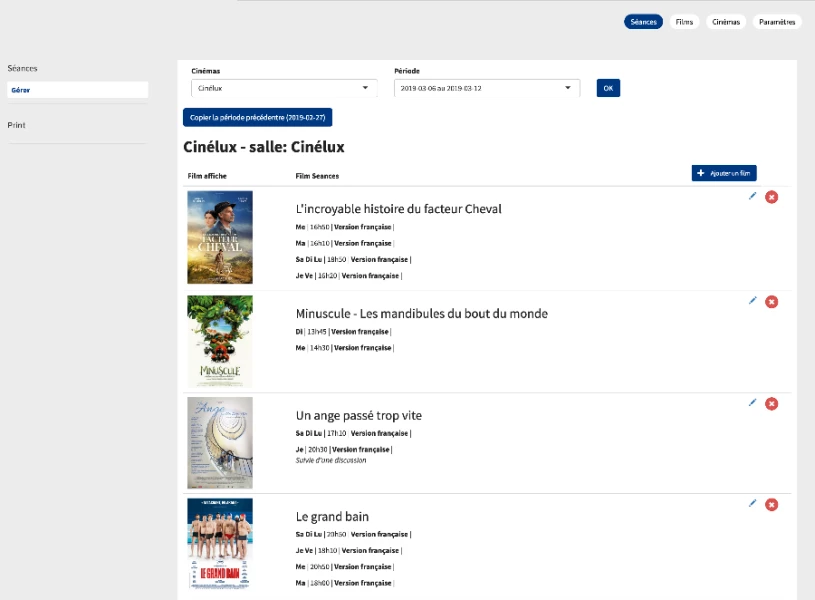Edit L'incroyable histoire du facteur Cheval entry
Image resolution: width=815 pixels, height=600 pixels.
click(x=753, y=196)
